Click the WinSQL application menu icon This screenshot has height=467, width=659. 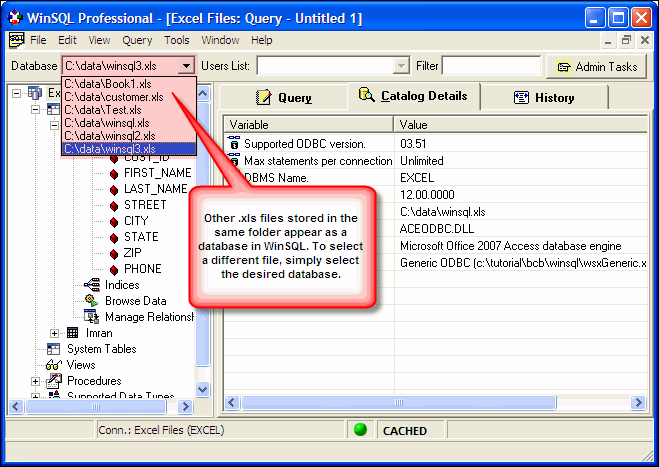(x=16, y=40)
